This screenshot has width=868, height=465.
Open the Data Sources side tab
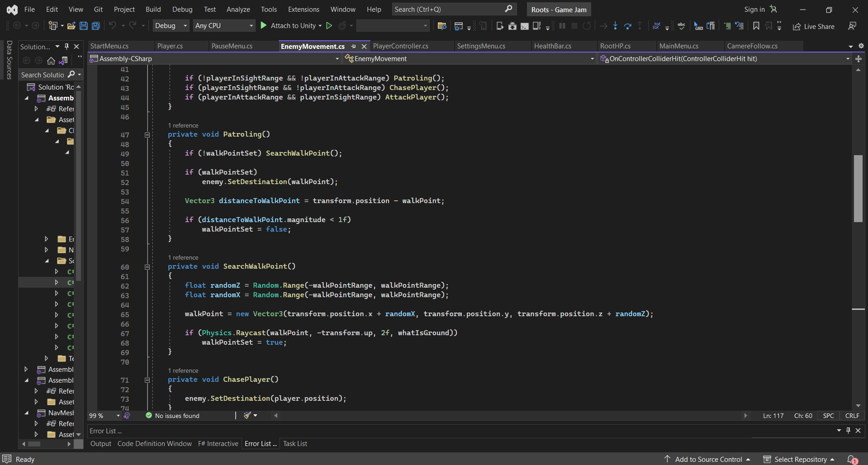tap(9, 60)
